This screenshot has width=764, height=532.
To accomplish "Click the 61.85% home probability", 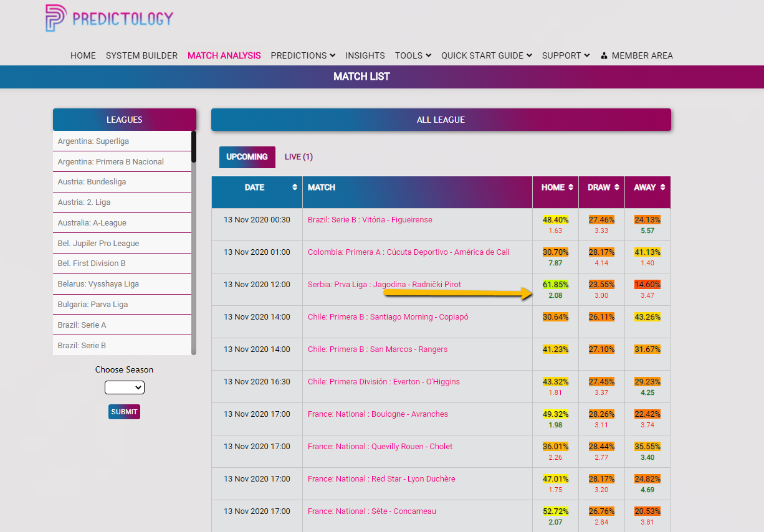I will tap(555, 285).
